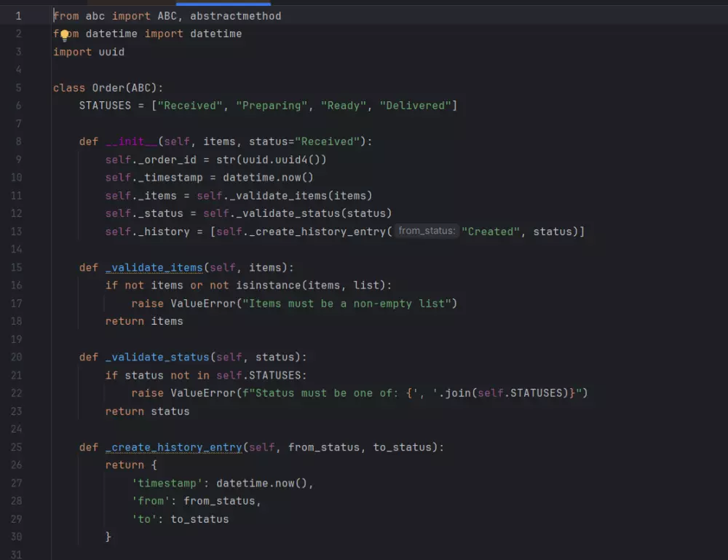Click 'return items' statement
The height and width of the screenshot is (560, 728).
[144, 321]
